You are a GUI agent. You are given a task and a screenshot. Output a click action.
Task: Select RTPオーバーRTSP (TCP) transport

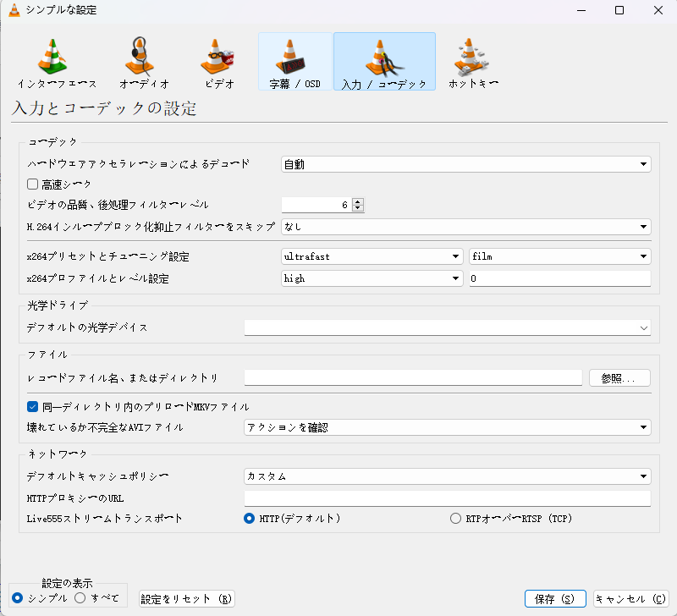pyautogui.click(x=454, y=518)
